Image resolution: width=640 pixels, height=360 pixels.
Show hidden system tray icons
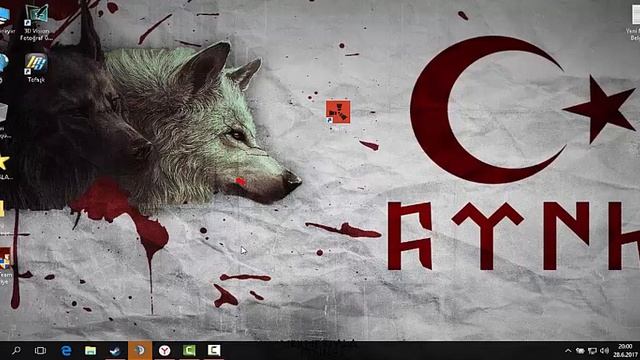coord(568,351)
